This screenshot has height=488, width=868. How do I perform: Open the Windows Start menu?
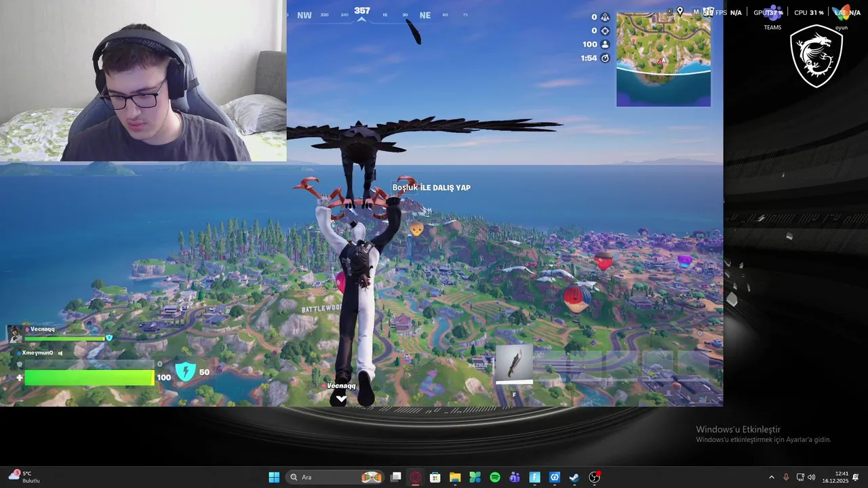(x=274, y=477)
